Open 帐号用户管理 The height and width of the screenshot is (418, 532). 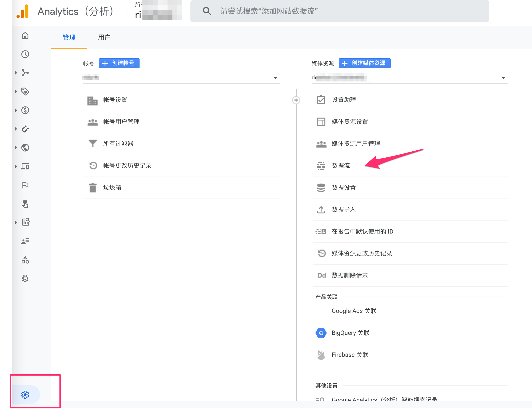(182, 122)
